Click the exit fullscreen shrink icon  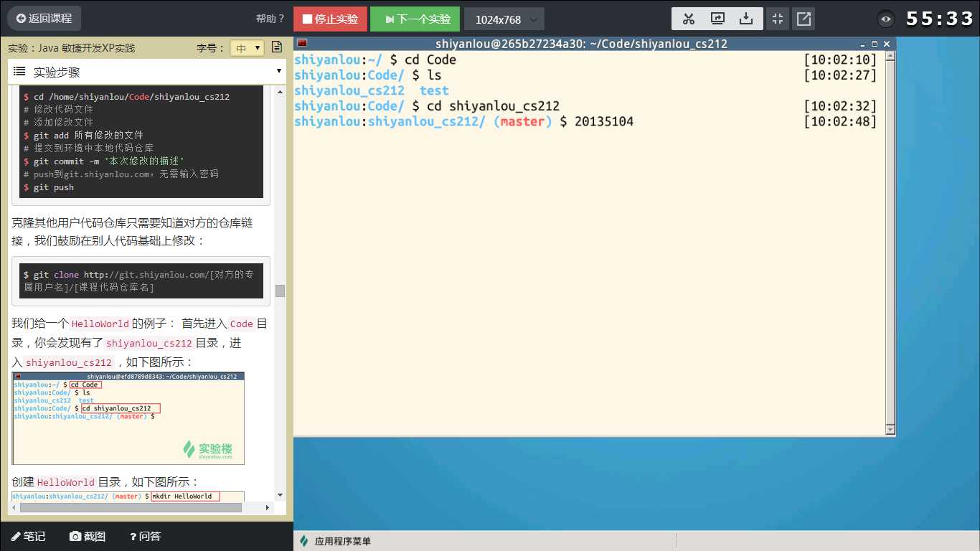point(778,19)
